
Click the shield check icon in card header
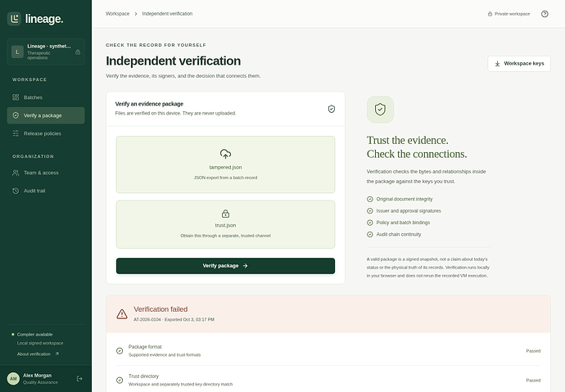332,109
